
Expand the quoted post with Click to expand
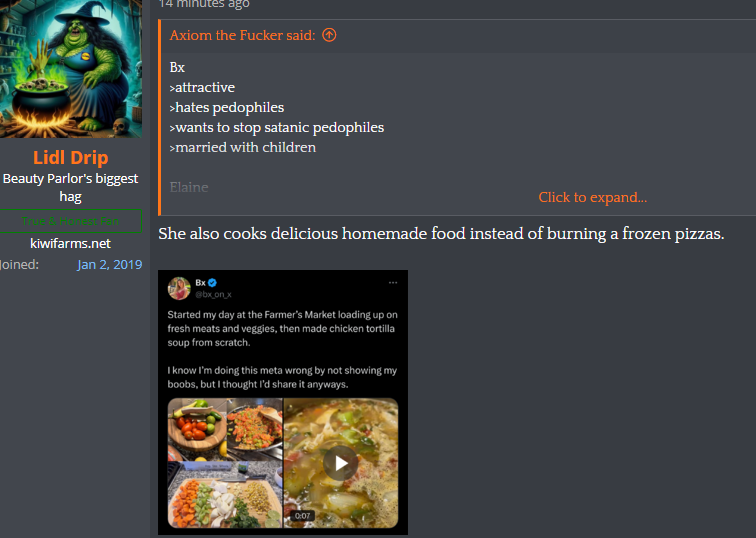point(593,197)
